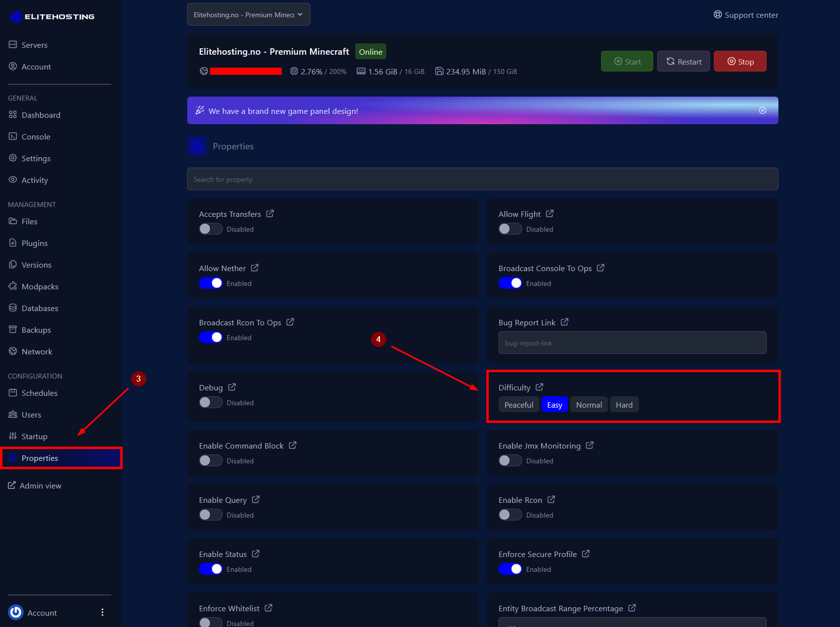Open external link icon beside Bug Report Link

click(565, 322)
